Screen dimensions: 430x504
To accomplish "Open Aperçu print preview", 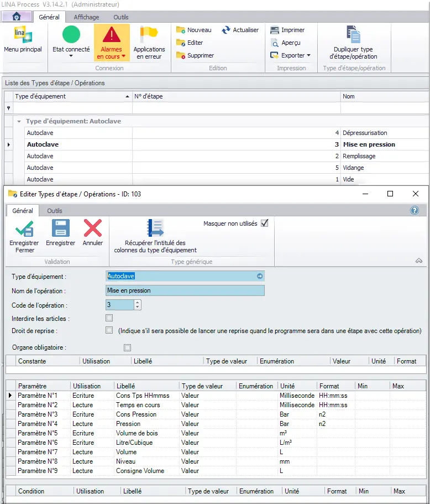I will pos(286,43).
